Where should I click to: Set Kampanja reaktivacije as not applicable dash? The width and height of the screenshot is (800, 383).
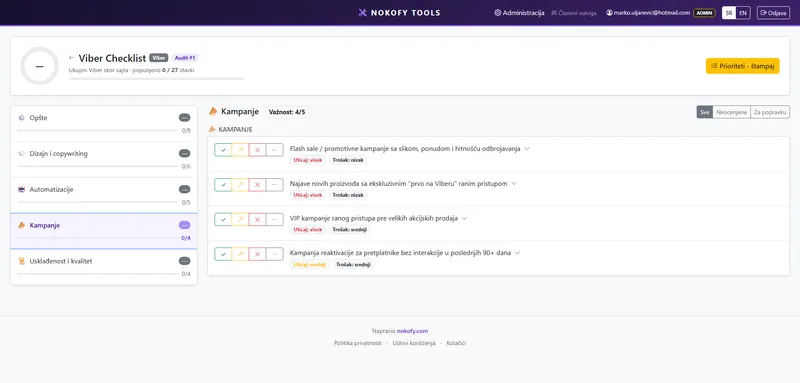(274, 254)
